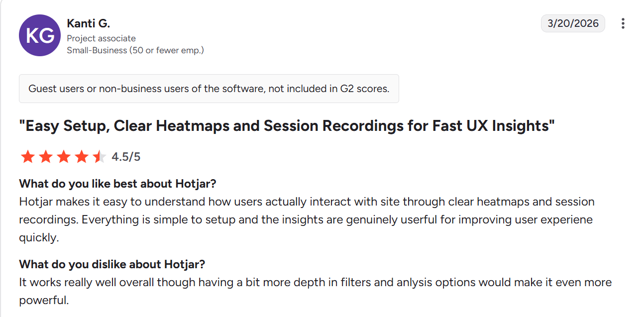Image resolution: width=644 pixels, height=317 pixels.
Task: Click the Small-Business company size text
Action: [136, 50]
